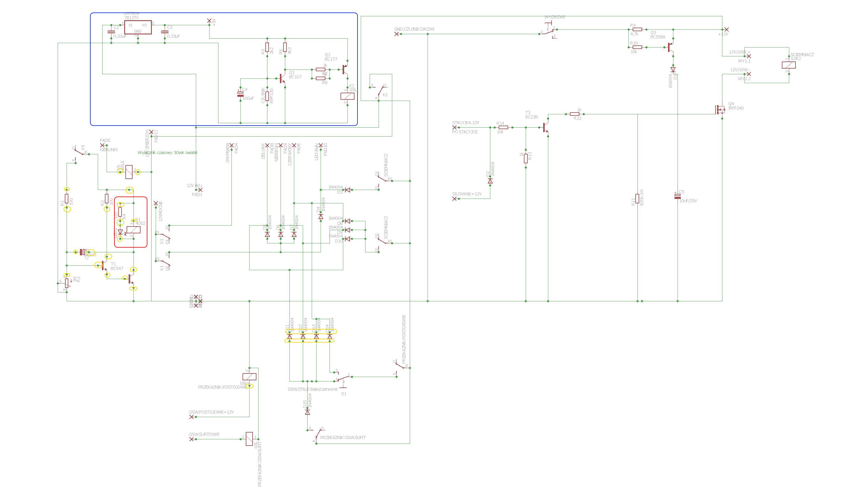Viewport: 868px width, 502px height.
Task: Select diode D3 1N4004
Action: click(x=348, y=190)
